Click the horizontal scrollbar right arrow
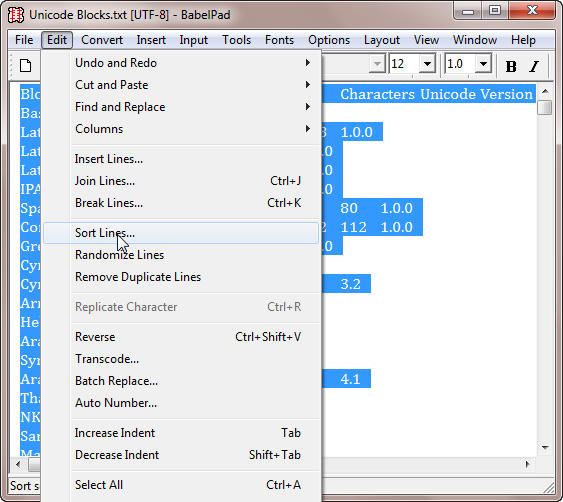Viewport: 563px width, 502px height. (x=527, y=465)
